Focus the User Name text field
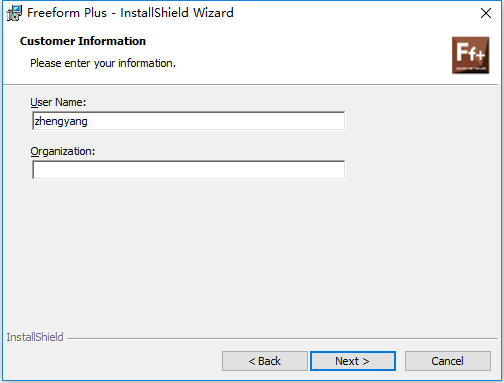This screenshot has width=504, height=383. (189, 121)
